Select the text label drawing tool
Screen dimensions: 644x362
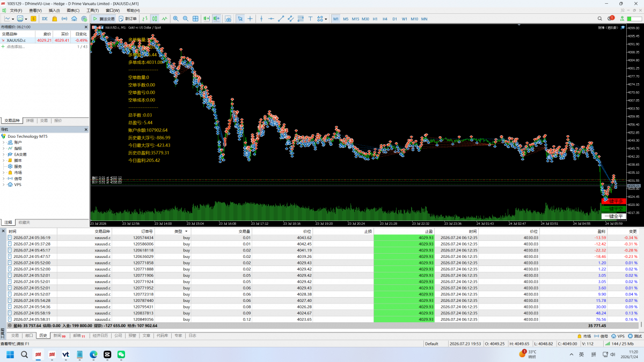pos(311,19)
